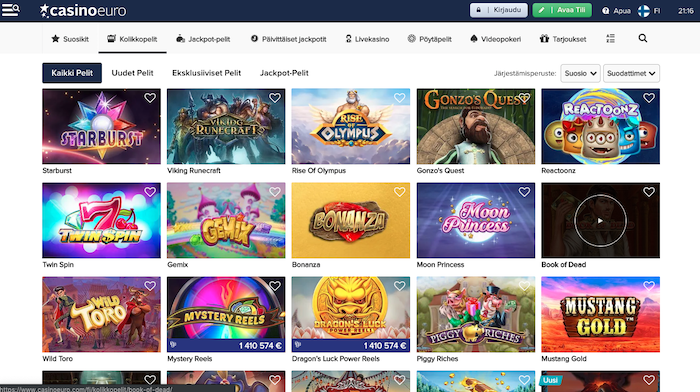This screenshot has width=700, height=392.
Task: Open the category list icon next to Tarjoukset
Action: tap(610, 39)
